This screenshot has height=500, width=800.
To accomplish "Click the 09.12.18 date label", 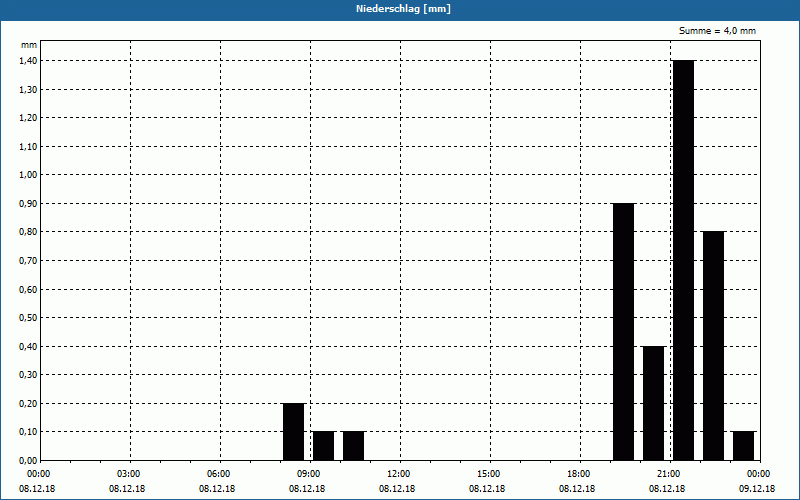I will tap(757, 489).
